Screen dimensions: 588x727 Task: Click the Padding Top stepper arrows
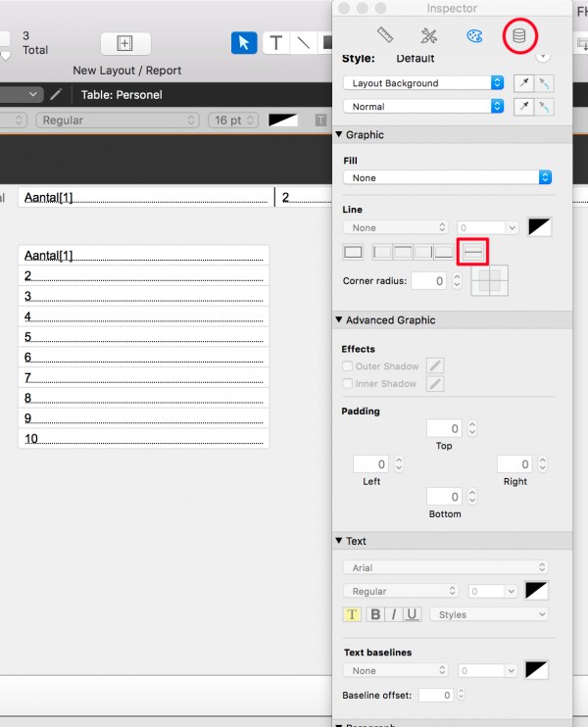pos(472,428)
